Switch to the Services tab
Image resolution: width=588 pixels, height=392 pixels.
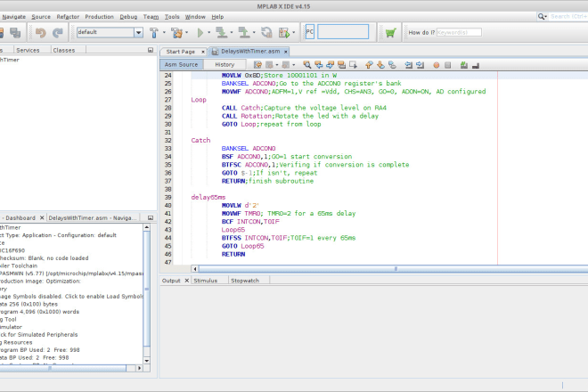(x=28, y=50)
